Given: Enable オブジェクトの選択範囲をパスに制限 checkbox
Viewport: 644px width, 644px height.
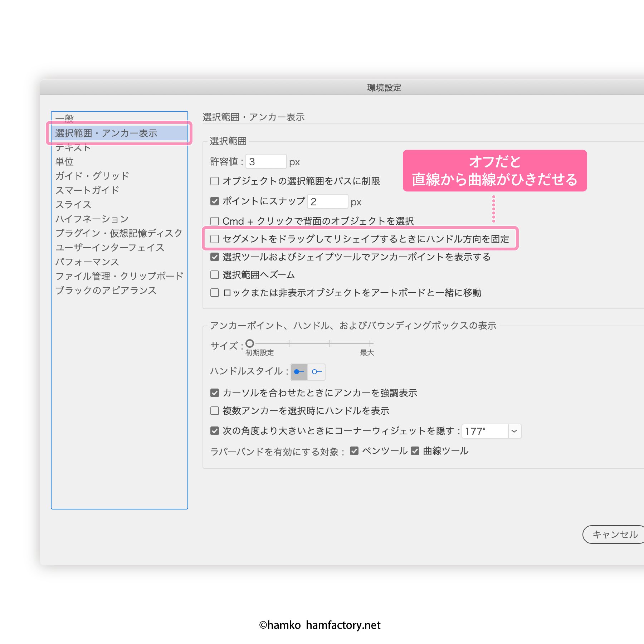Looking at the screenshot, I should tap(215, 181).
